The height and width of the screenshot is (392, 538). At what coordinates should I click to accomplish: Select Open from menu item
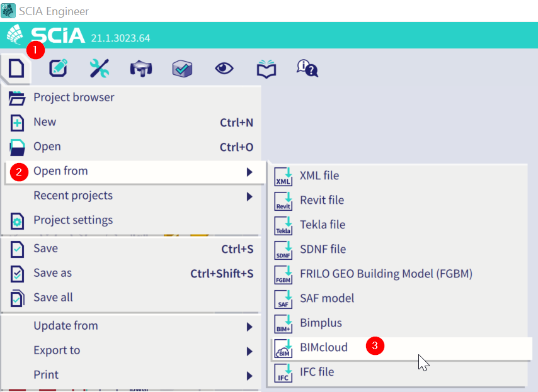pos(135,172)
